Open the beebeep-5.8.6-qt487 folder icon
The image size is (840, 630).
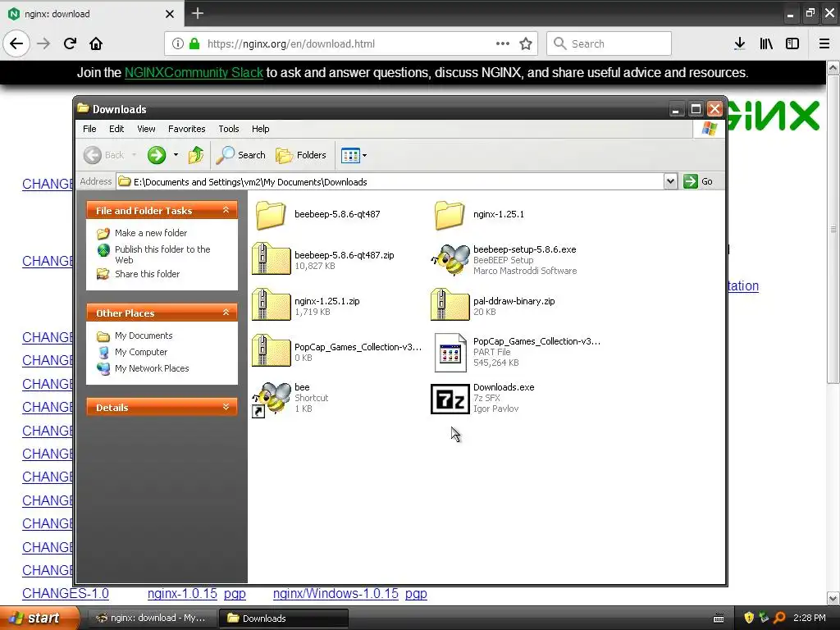[x=271, y=214]
